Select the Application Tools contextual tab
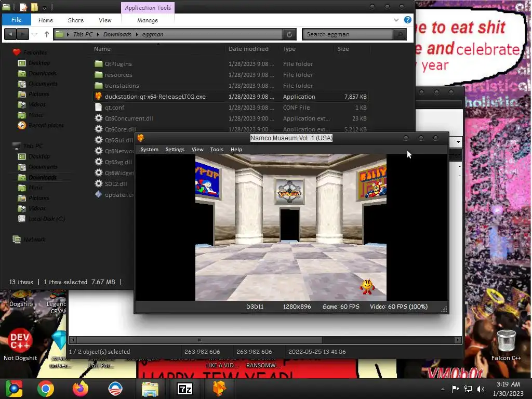 pos(148,8)
